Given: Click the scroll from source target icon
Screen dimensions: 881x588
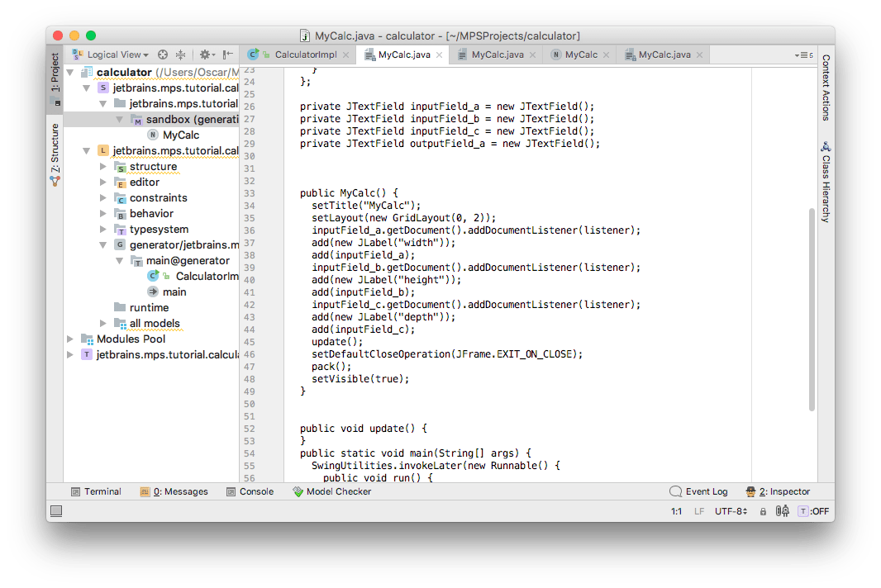Looking at the screenshot, I should coord(163,55).
